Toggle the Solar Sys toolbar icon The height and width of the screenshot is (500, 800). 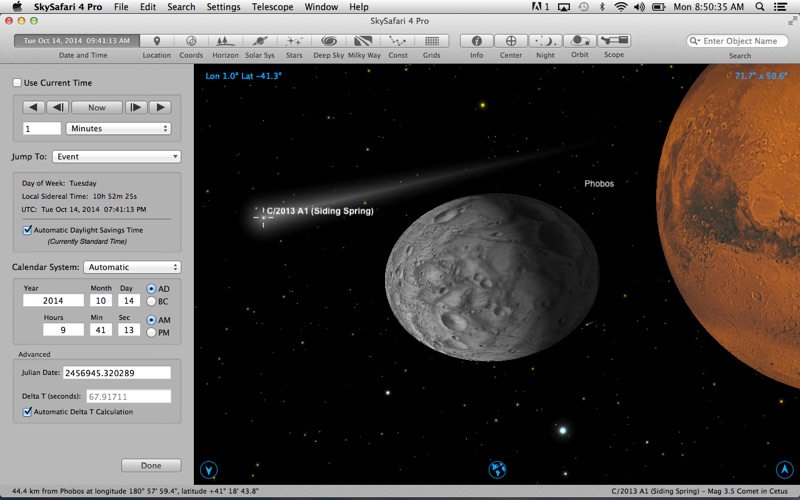click(x=260, y=41)
